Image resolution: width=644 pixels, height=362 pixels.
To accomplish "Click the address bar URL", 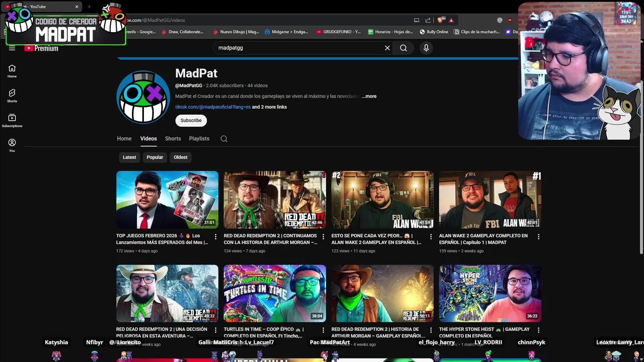I will (x=155, y=20).
